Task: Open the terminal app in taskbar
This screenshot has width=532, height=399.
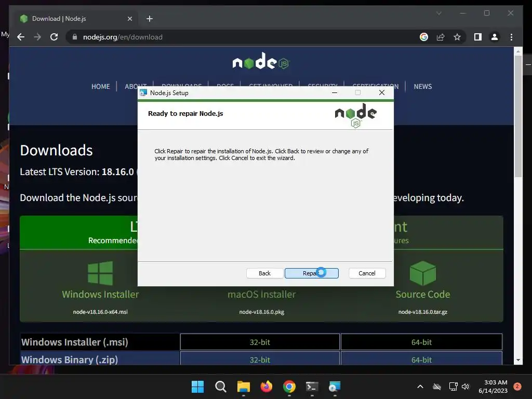Action: [x=312, y=387]
